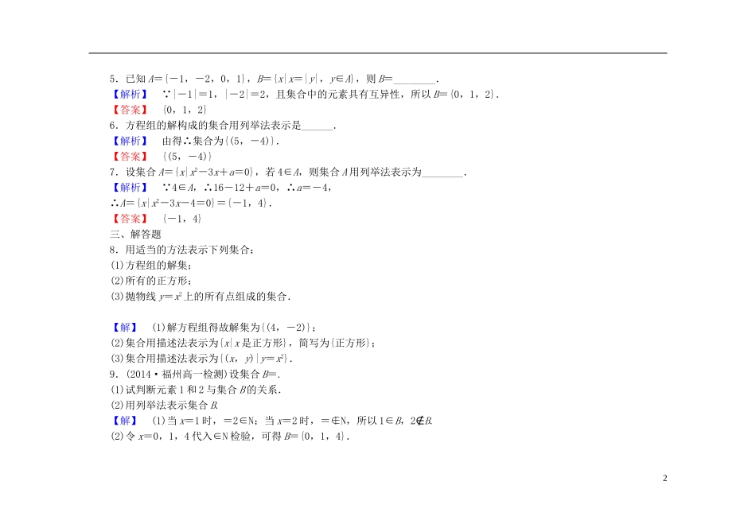Click the 【解析】 label under question 5

(131, 95)
